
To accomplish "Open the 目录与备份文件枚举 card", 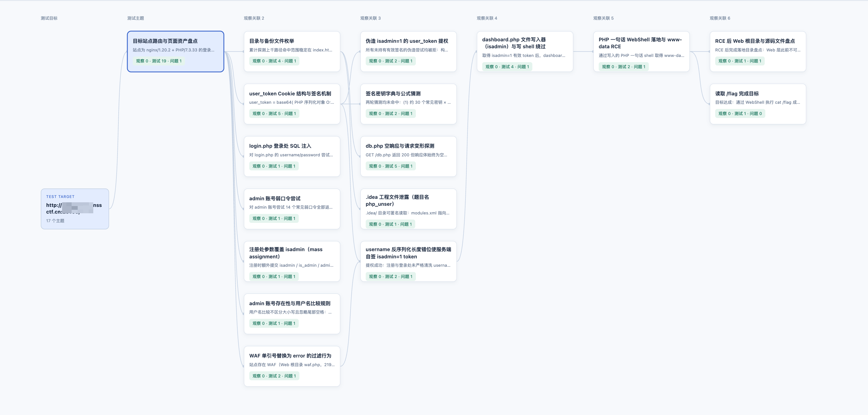I will click(292, 51).
